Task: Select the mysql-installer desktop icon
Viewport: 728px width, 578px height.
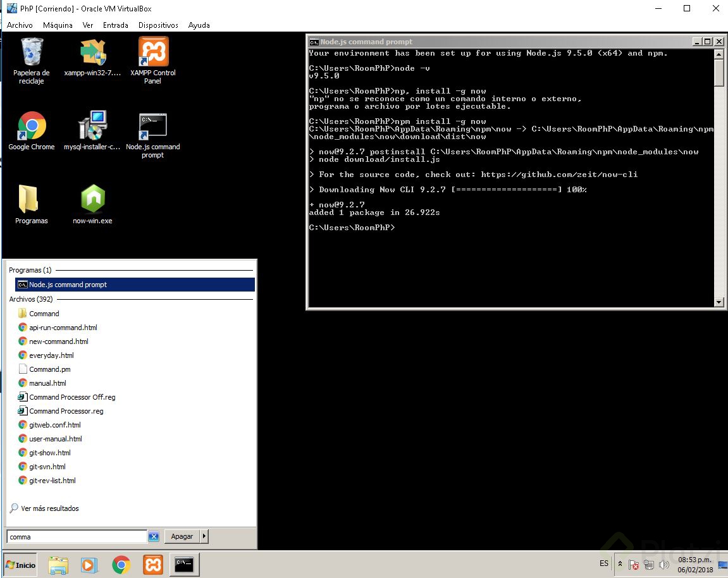Action: [x=92, y=131]
